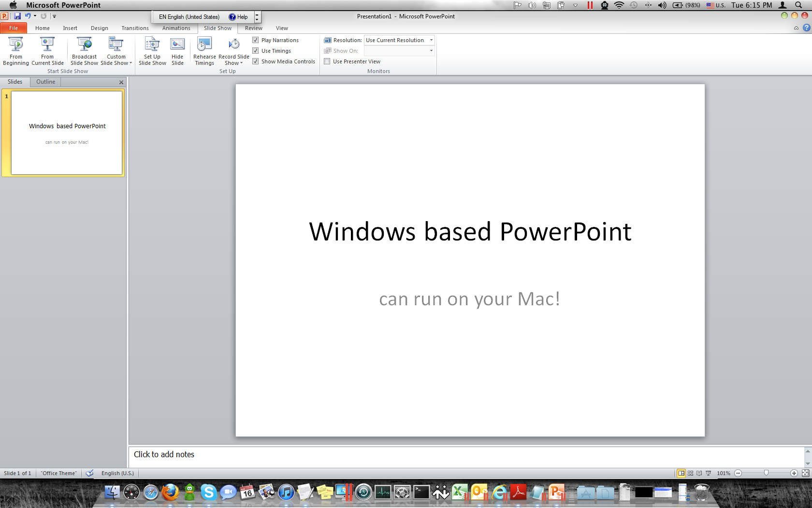Switch to Normal view icon
The height and width of the screenshot is (508, 812).
tap(681, 473)
